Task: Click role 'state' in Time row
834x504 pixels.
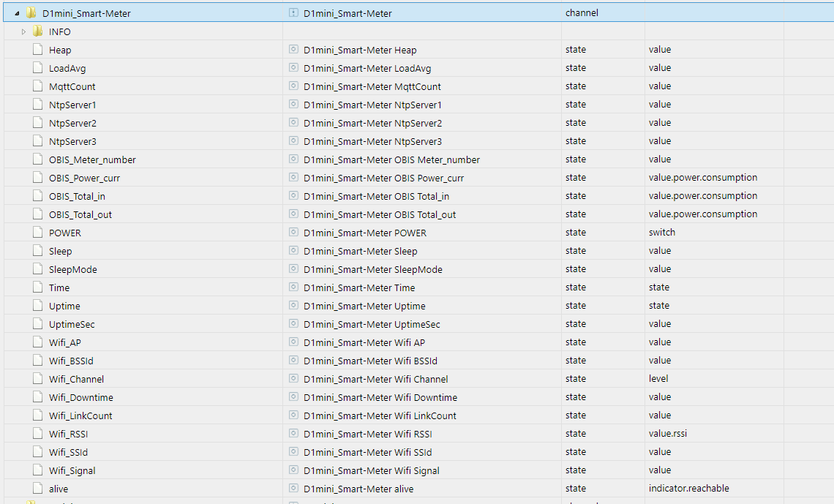Action: 659,287
